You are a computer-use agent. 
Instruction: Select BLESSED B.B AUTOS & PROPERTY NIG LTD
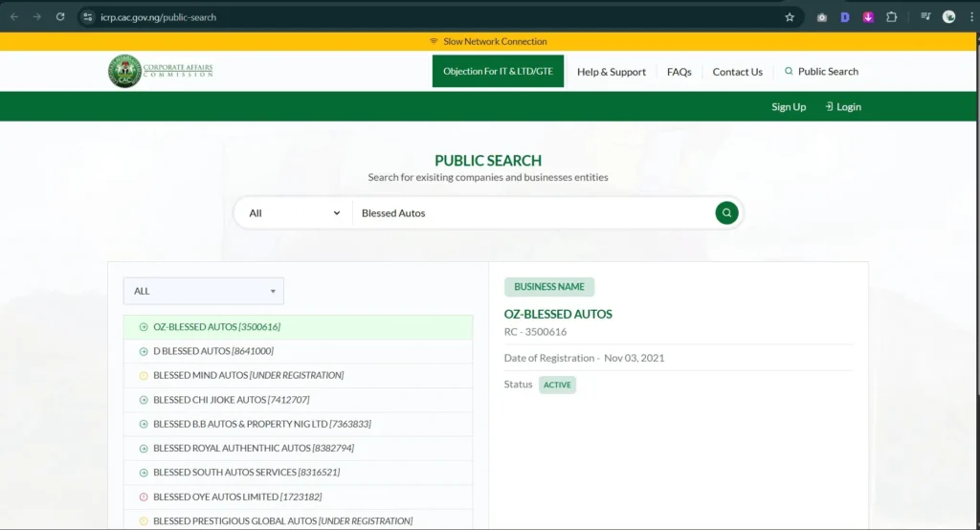299,425
